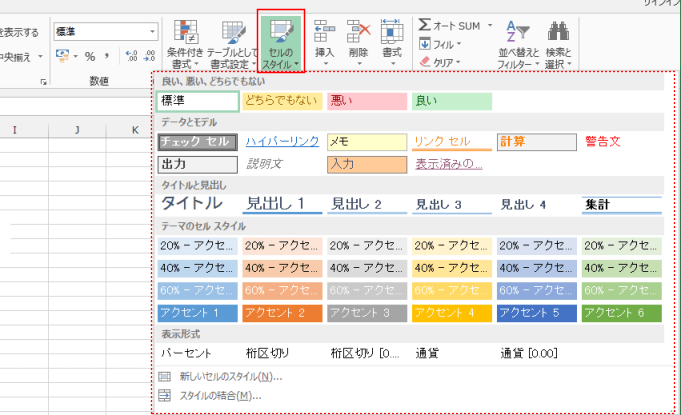Click the 削除 (Delete) cells icon
The height and width of the screenshot is (415, 681).
358,40
